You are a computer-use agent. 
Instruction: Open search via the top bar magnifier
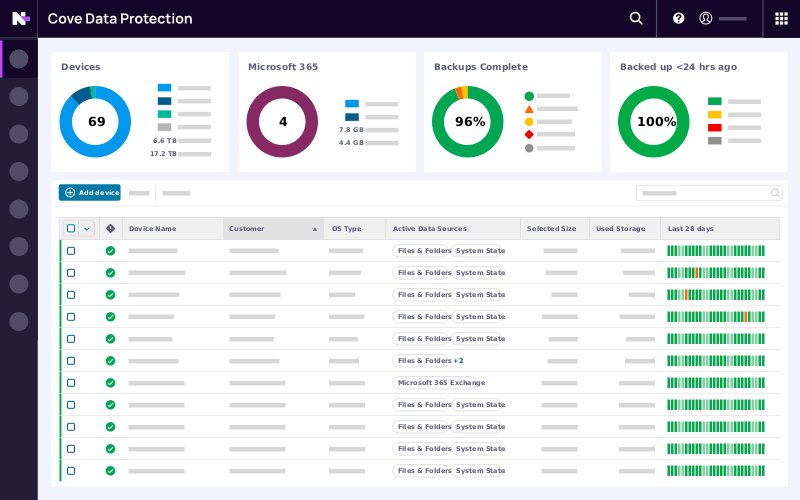click(636, 18)
